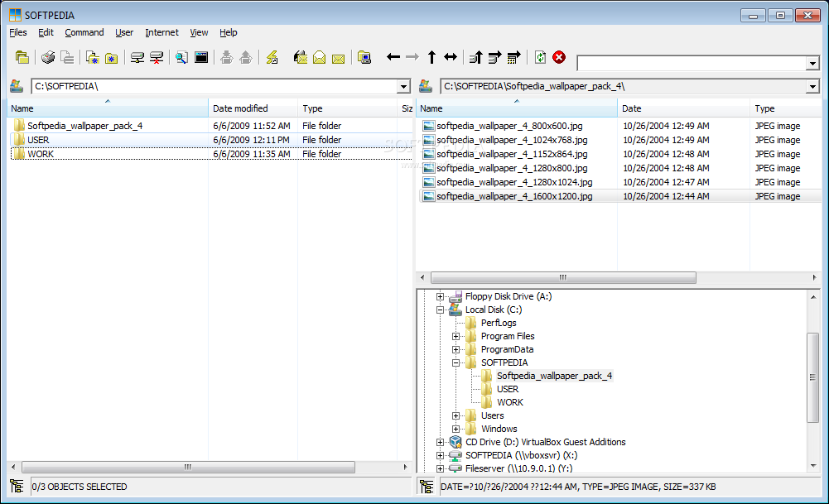829x504 pixels.
Task: Select PerfLogs in the folder tree
Action: tap(499, 323)
